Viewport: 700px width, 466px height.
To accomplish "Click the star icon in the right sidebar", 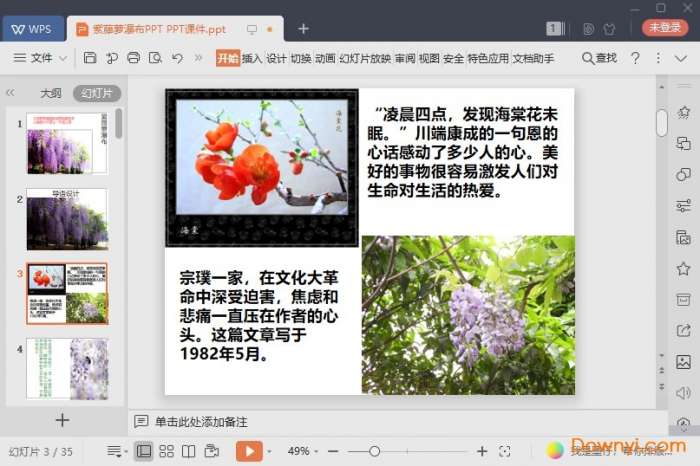I will (x=683, y=269).
